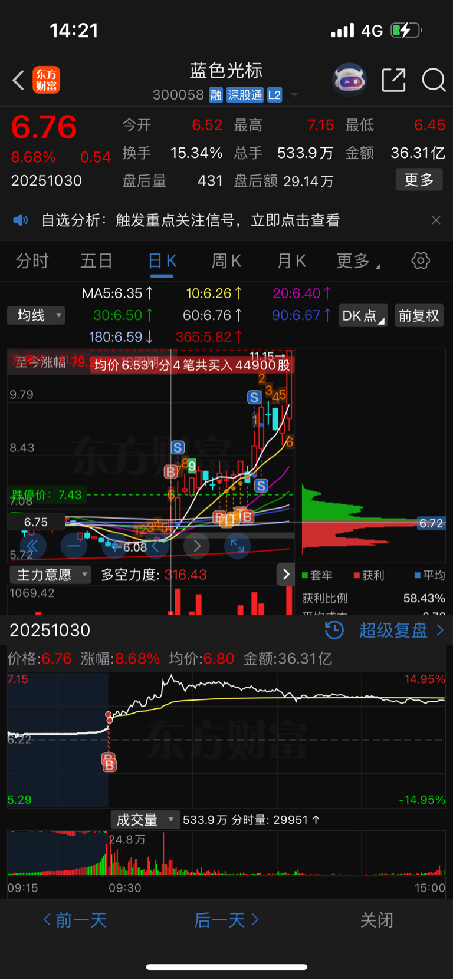Viewport: 453px width, 980px height.
Task: Change the 前复权 adjustment setting
Action: [419, 315]
